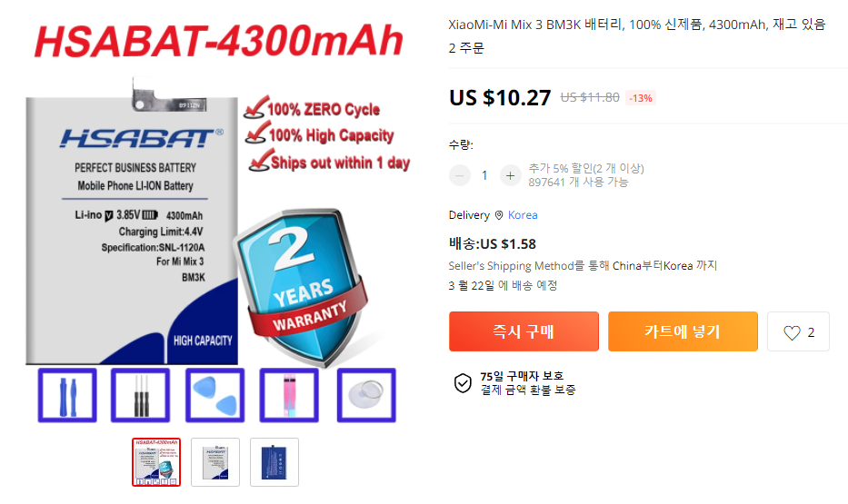Select the third blue battery thumbnail
The height and width of the screenshot is (504, 848).
point(274,462)
